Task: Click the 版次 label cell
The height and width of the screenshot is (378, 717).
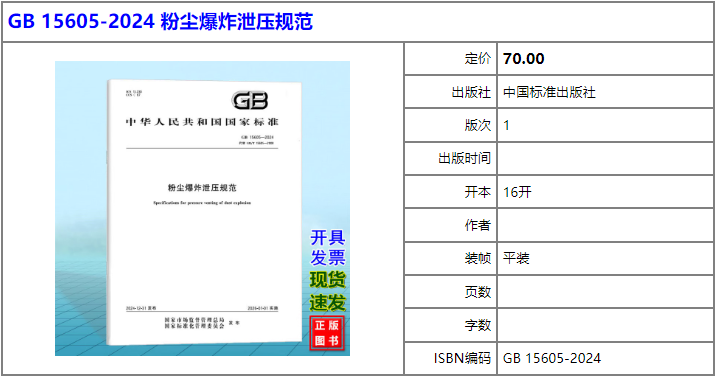Action: pyautogui.click(x=450, y=125)
